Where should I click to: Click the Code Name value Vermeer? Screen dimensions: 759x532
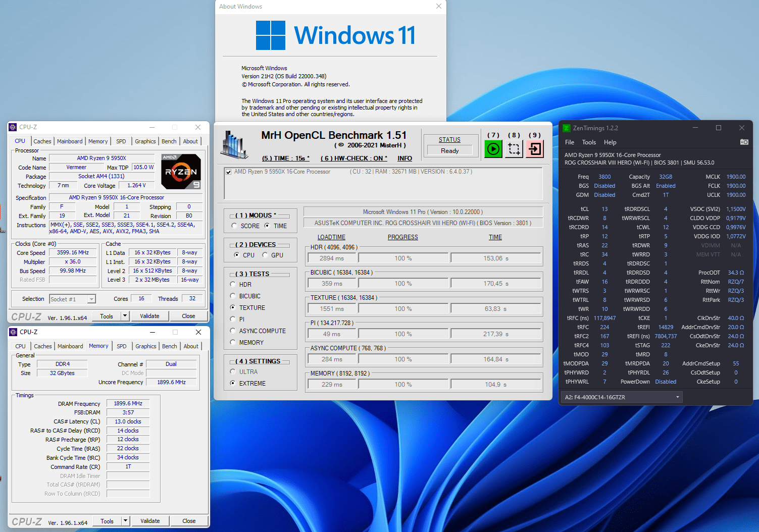pyautogui.click(x=76, y=167)
